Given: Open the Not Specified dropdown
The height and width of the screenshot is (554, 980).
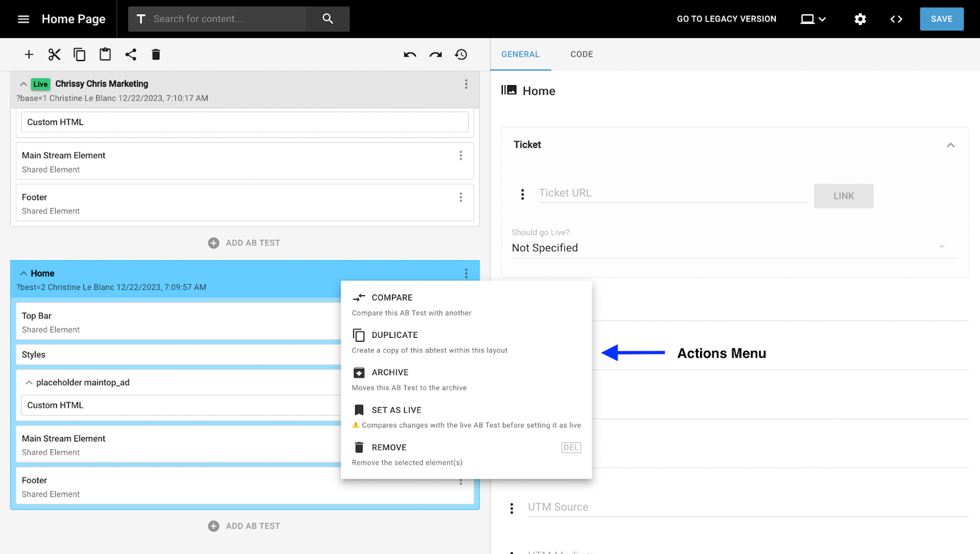Looking at the screenshot, I should click(x=941, y=246).
